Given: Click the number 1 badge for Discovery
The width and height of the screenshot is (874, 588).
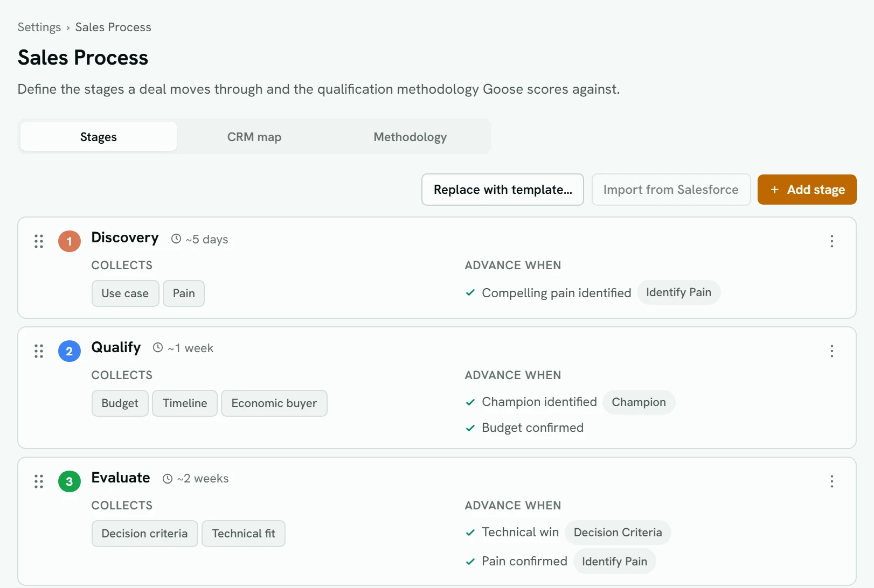Looking at the screenshot, I should (x=70, y=241).
